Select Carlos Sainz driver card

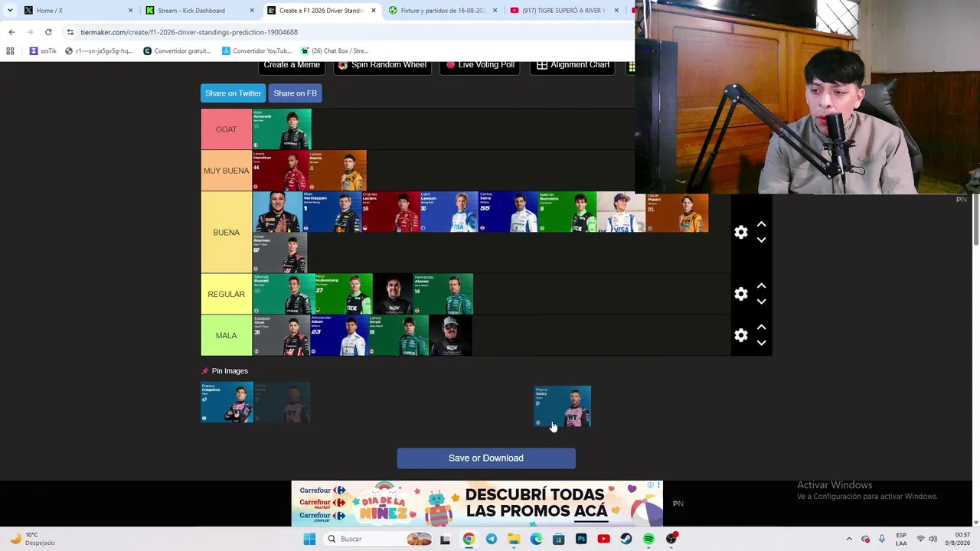click(x=508, y=212)
